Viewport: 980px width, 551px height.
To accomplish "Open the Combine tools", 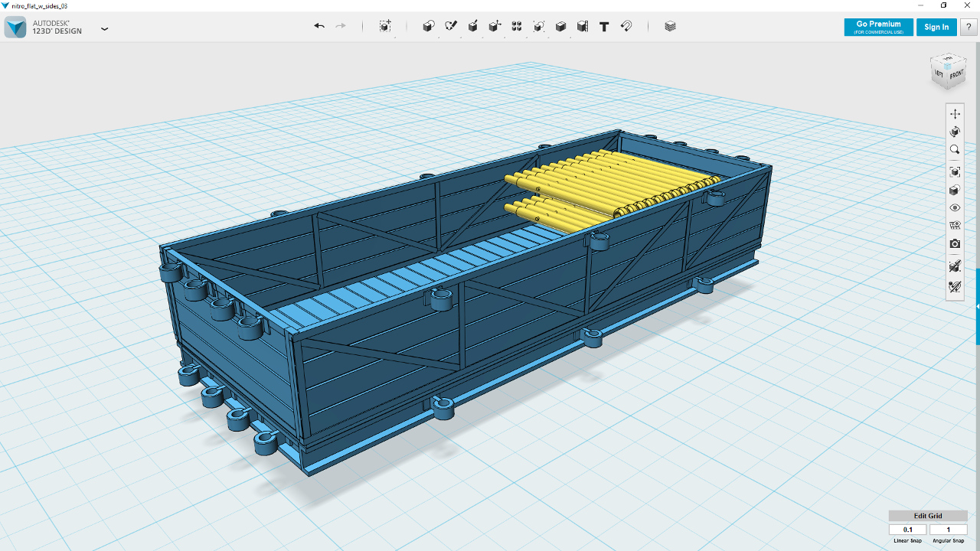I will [560, 26].
